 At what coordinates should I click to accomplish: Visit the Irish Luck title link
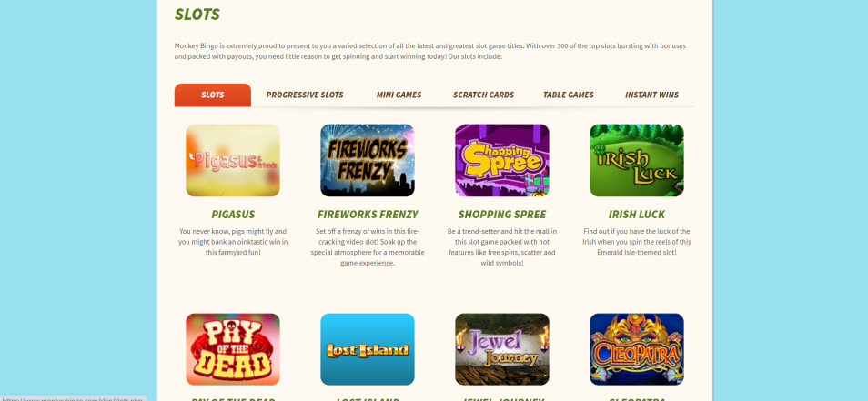click(x=637, y=214)
